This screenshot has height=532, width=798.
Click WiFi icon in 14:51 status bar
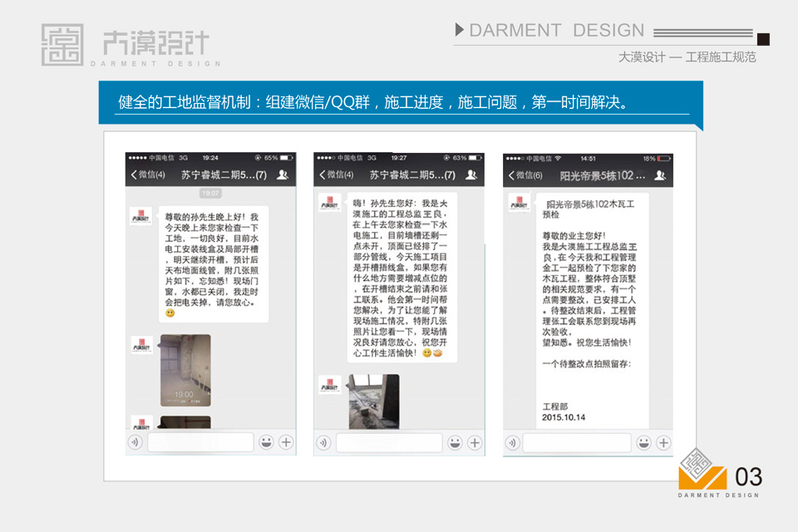pos(558,158)
